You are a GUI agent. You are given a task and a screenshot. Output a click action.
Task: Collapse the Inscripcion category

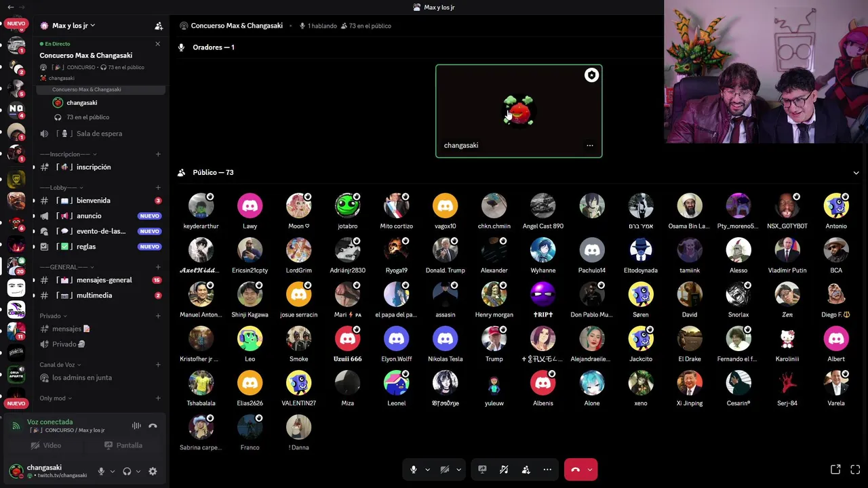(67, 155)
